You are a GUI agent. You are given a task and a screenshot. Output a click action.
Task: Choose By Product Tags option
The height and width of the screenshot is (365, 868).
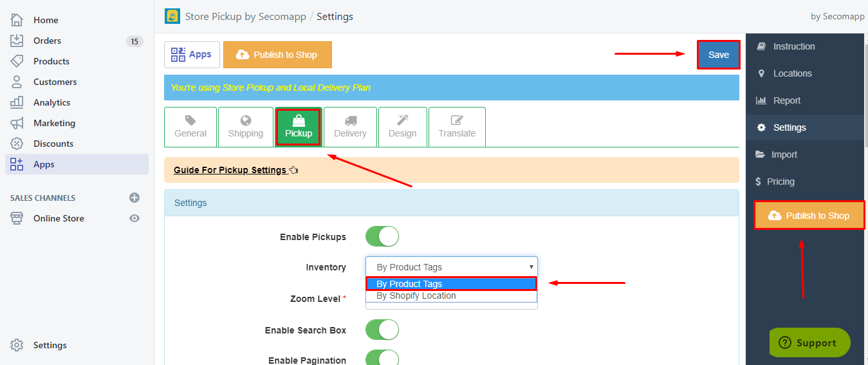tap(451, 284)
